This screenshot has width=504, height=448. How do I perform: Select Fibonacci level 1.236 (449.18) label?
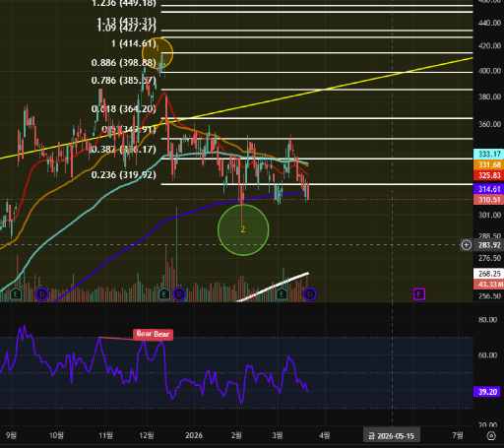[x=124, y=4]
